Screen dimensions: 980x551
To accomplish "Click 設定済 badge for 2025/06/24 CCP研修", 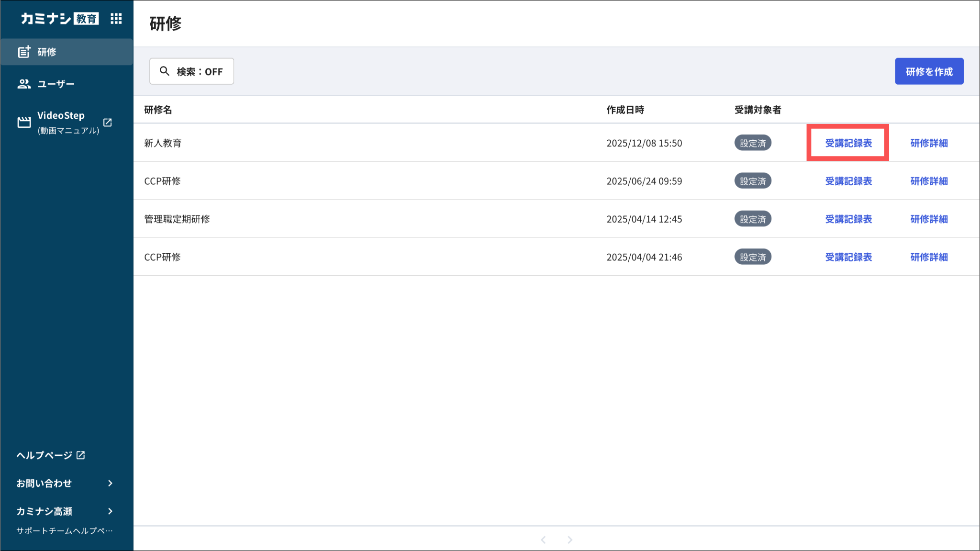I will [753, 181].
